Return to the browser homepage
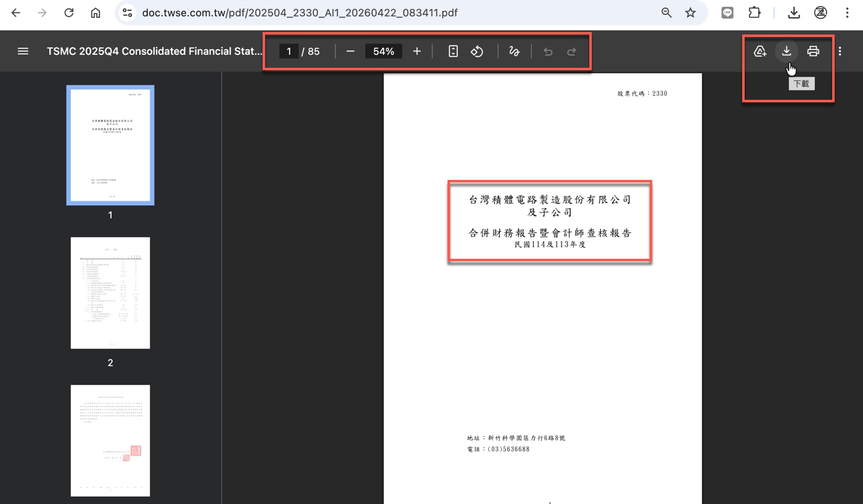 (95, 12)
